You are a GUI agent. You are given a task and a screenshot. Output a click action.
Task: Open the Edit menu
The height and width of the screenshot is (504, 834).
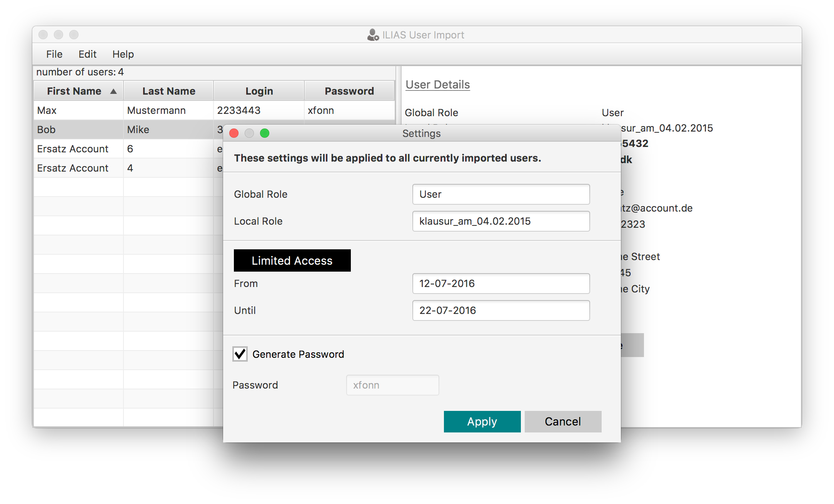click(87, 54)
